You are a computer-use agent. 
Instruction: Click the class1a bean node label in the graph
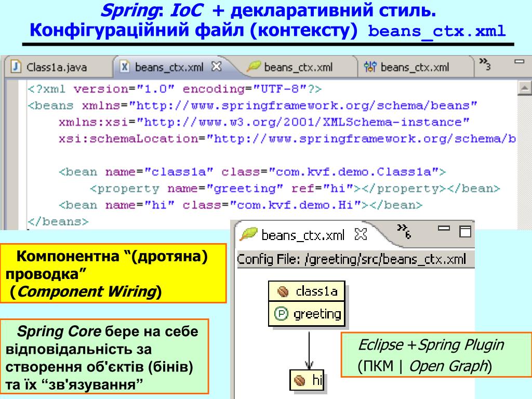[x=316, y=291]
